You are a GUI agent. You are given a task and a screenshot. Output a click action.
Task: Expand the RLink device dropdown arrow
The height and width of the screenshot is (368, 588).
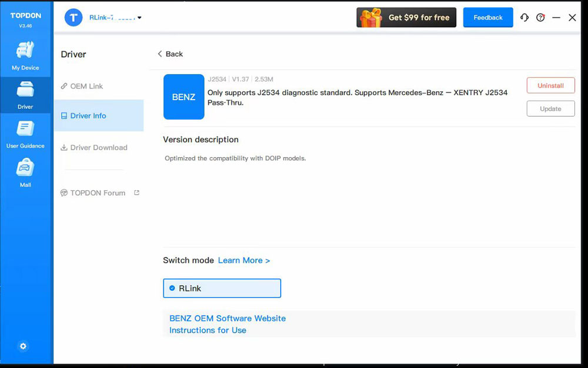139,18
